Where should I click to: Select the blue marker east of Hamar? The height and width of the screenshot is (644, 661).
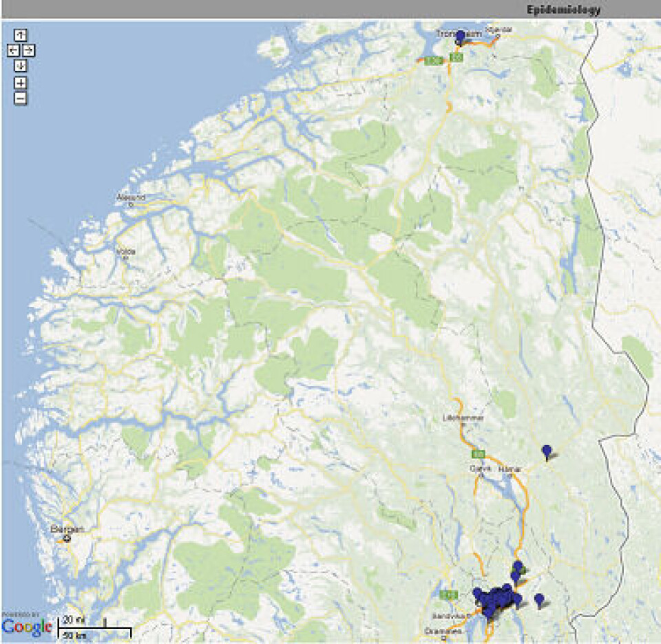tap(547, 451)
